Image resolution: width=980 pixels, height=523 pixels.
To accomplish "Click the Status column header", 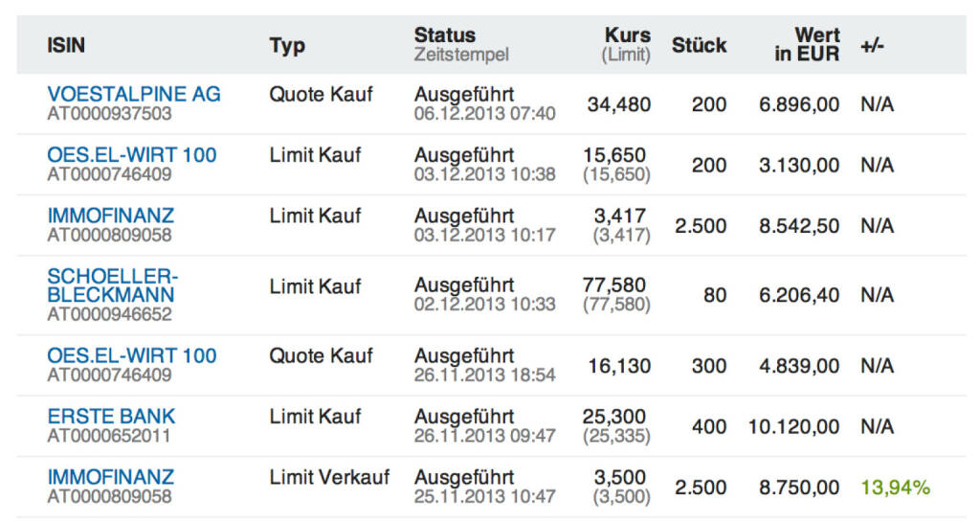I will (x=444, y=35).
